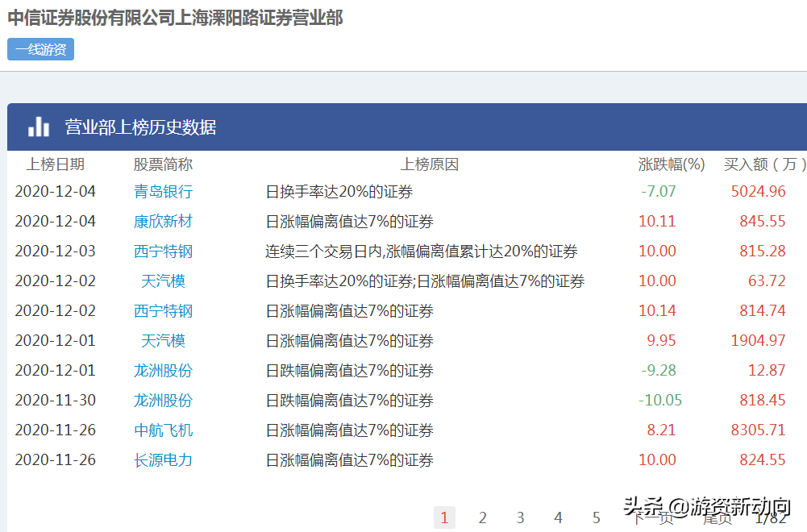The width and height of the screenshot is (807, 532).
Task: Click the 一线游资 tag button
Action: coord(40,49)
